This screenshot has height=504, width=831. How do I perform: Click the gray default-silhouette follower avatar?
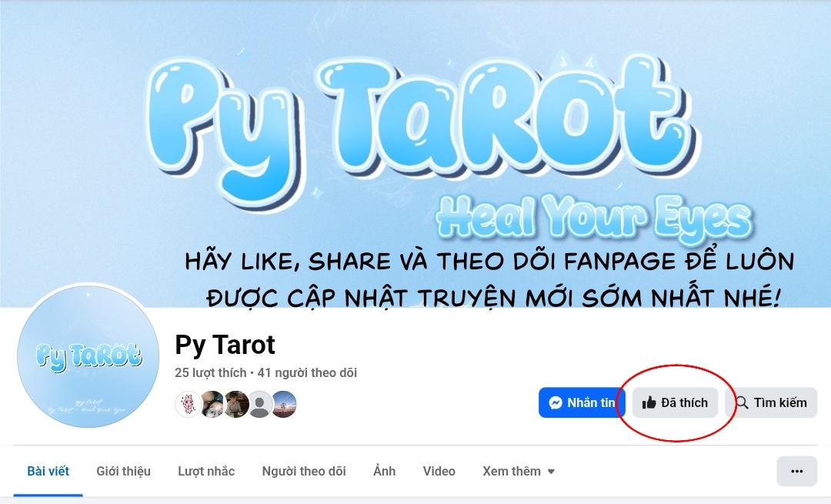pos(260,405)
